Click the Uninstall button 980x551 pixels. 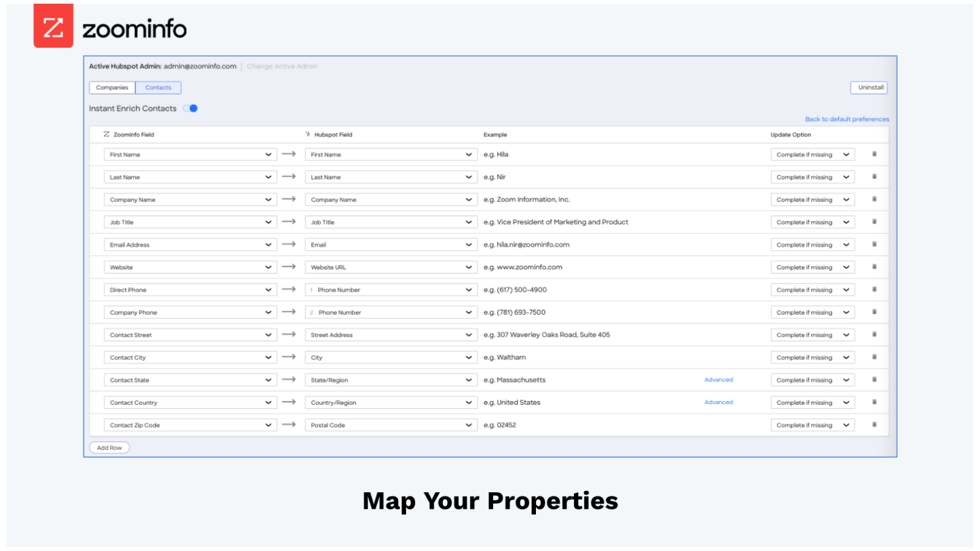pos(869,87)
